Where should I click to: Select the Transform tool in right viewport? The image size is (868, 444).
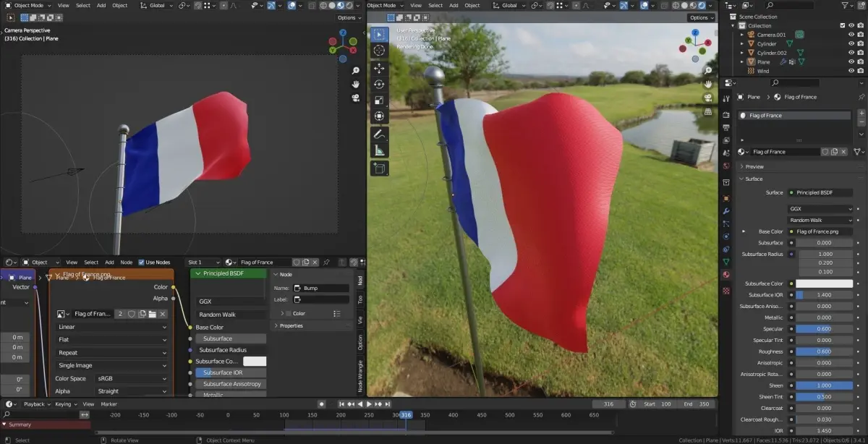pyautogui.click(x=380, y=116)
